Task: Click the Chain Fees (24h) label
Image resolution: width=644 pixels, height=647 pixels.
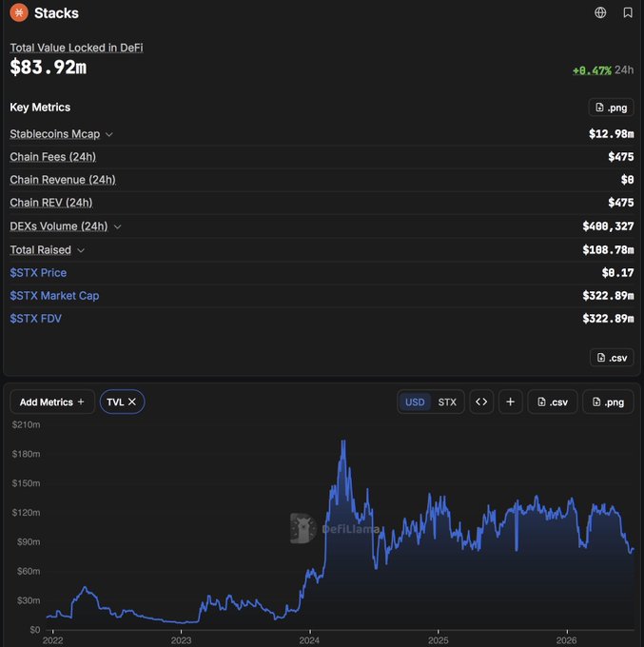Action: (x=53, y=157)
